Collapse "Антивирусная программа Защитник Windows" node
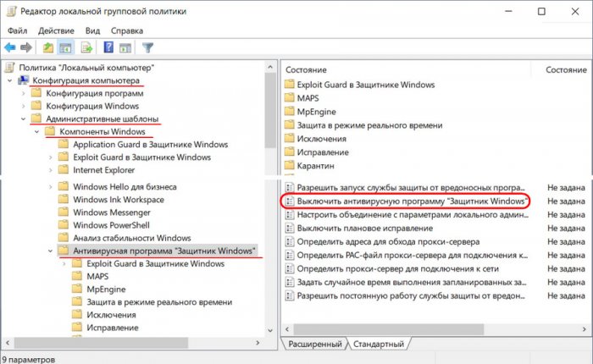Screen dimensions: 593x364 50,251
